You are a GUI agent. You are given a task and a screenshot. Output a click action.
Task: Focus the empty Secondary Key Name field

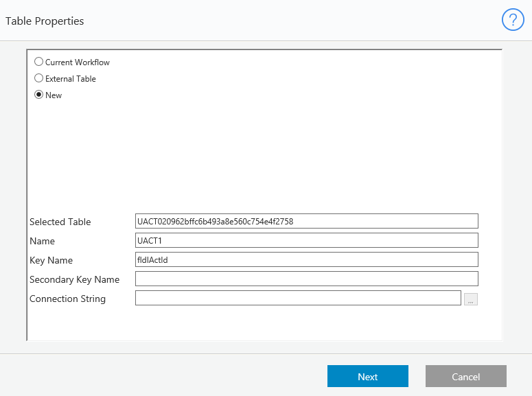(x=306, y=279)
